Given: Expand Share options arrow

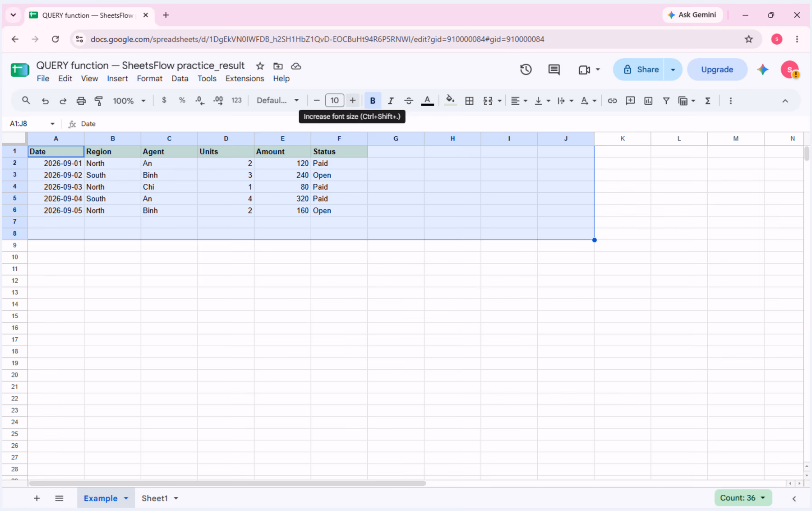Looking at the screenshot, I should [673, 70].
